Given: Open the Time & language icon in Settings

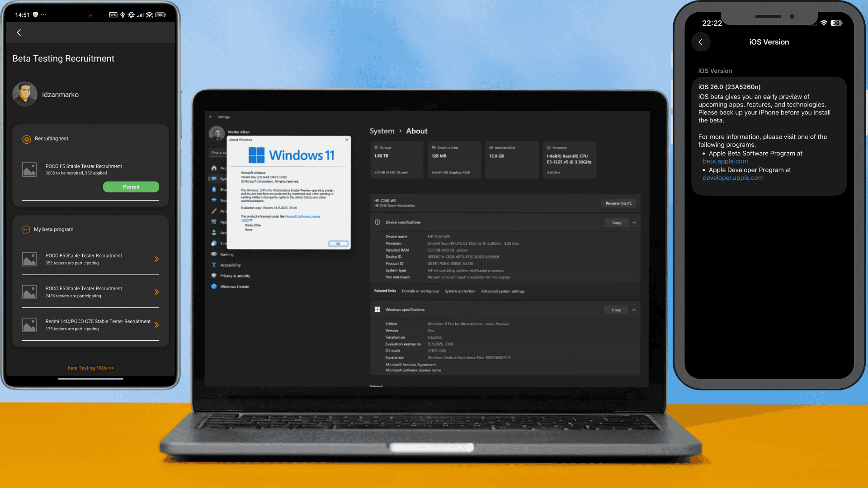Looking at the screenshot, I should 214,244.
